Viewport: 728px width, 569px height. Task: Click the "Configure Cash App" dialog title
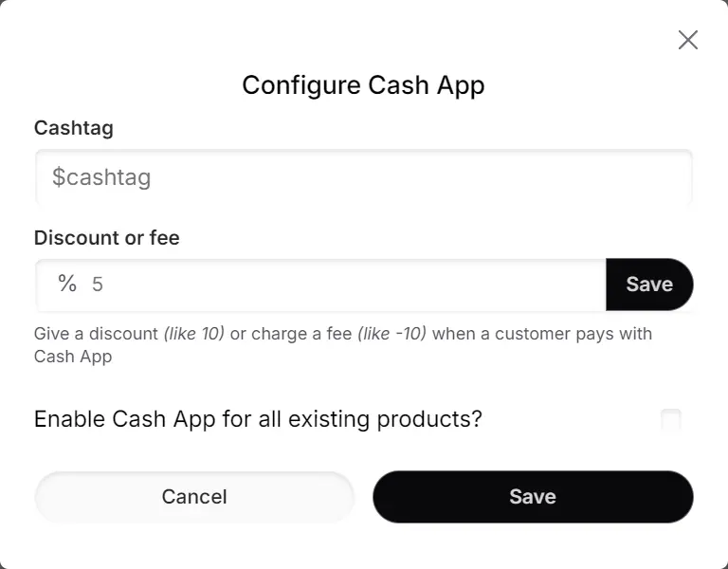(x=363, y=85)
